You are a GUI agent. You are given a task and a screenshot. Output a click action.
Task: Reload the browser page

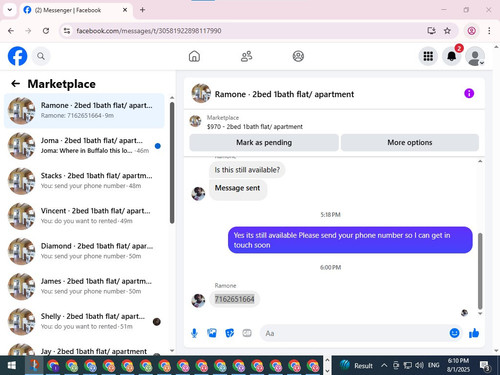click(46, 31)
